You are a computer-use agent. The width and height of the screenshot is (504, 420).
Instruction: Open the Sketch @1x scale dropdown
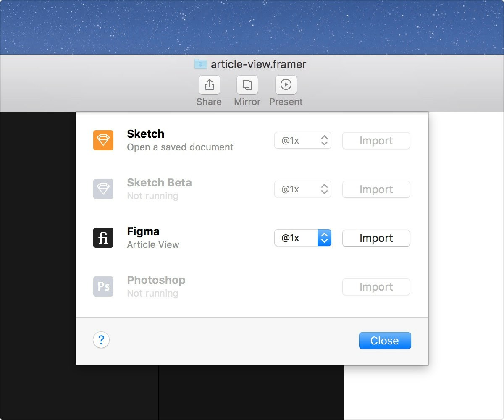(x=303, y=141)
